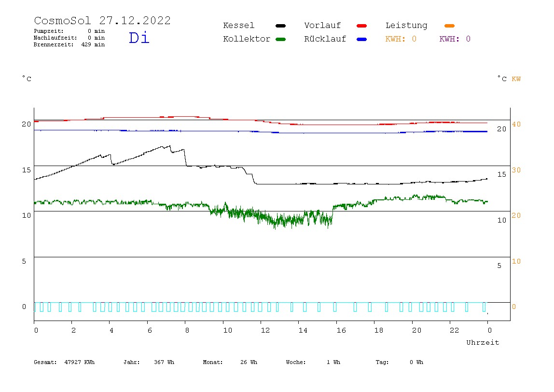Click the 'Monat:' footer label
554x392 pixels.
coord(213,362)
